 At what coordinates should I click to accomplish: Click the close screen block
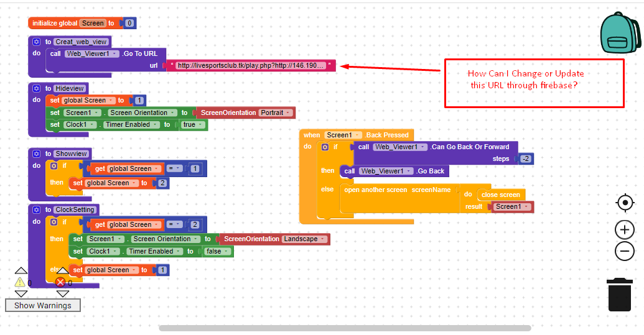click(x=500, y=195)
